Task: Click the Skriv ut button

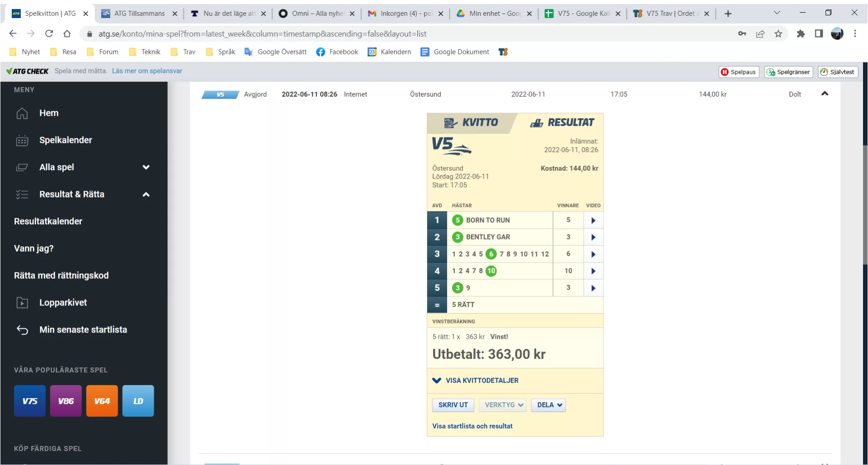Action: point(453,405)
